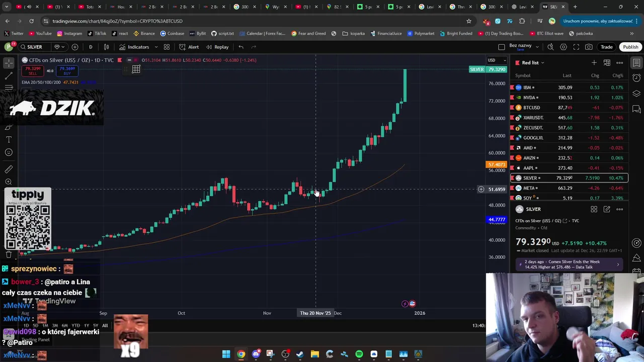
Task: Expand the Bez nazwy layout dropdown
Action: (x=537, y=47)
